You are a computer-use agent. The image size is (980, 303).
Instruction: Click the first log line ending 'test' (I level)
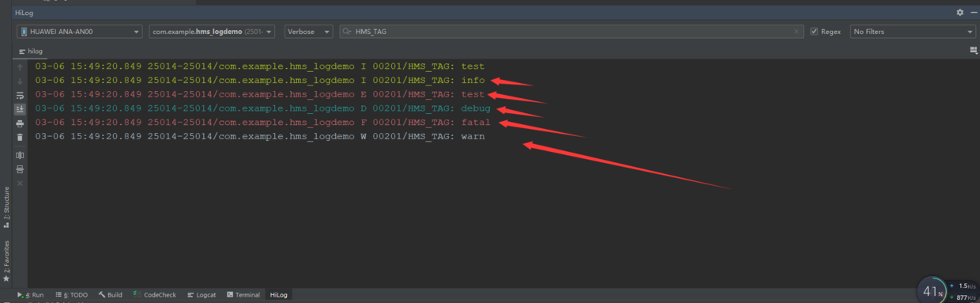point(259,66)
